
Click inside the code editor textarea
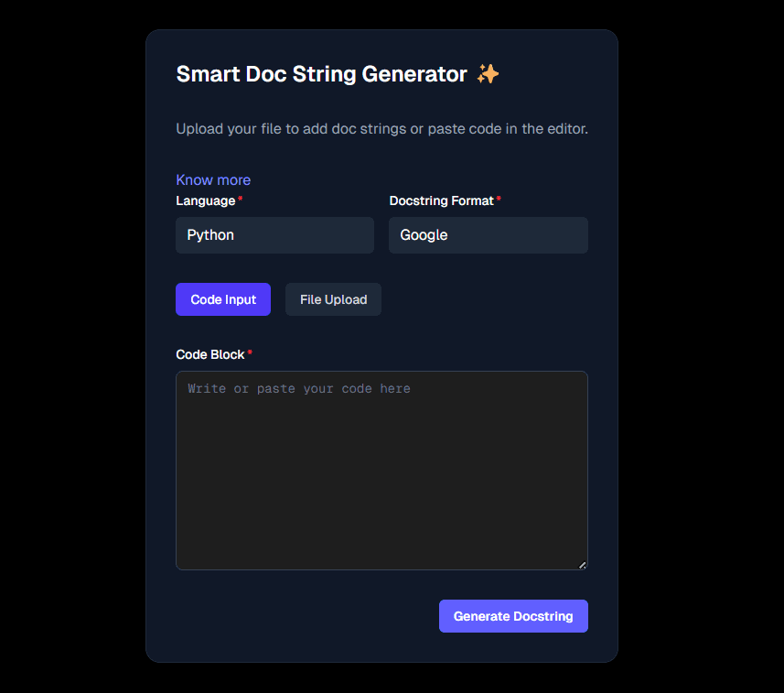[x=381, y=467]
